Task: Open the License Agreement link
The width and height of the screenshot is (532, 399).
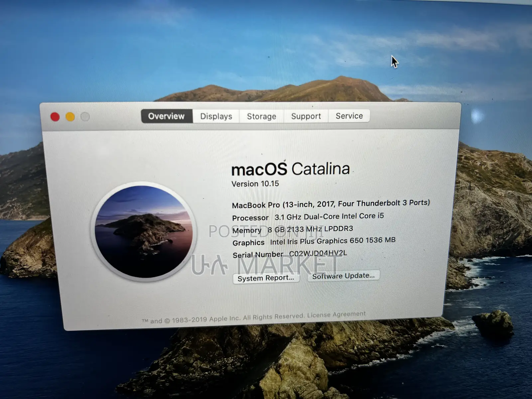Action: 336,315
